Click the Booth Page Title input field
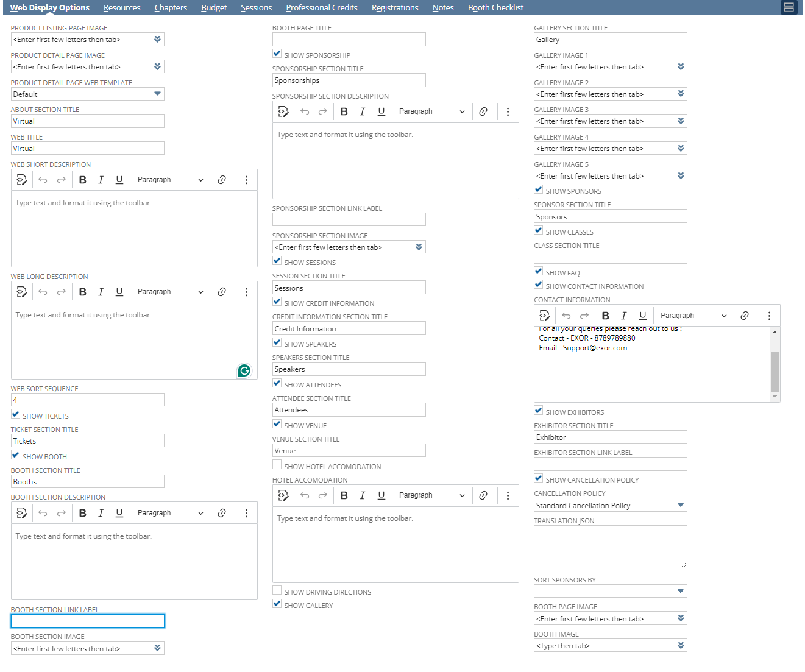Viewport: 805px width, 672px height. click(349, 40)
